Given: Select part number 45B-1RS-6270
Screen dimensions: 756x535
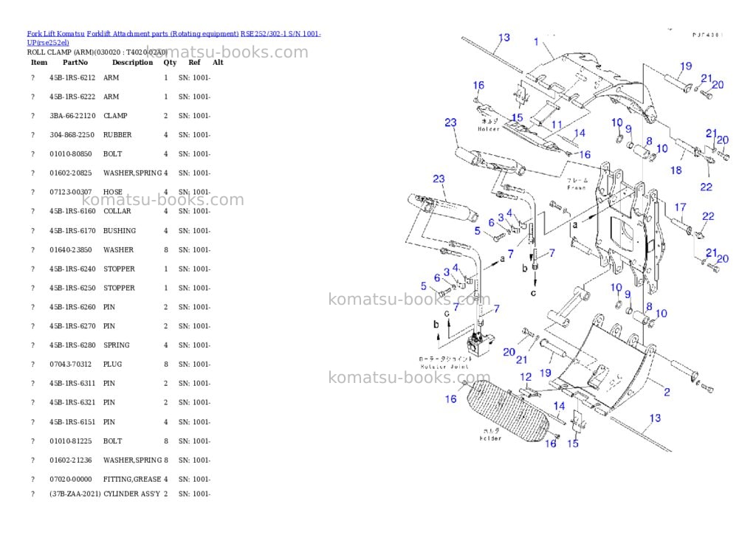Looking at the screenshot, I should (72, 326).
